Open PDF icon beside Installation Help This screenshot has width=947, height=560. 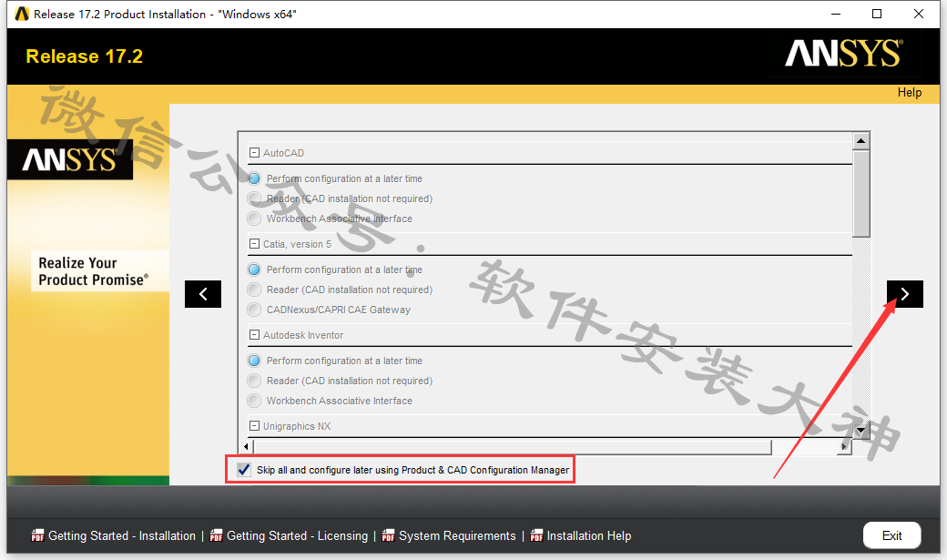pyautogui.click(x=536, y=535)
